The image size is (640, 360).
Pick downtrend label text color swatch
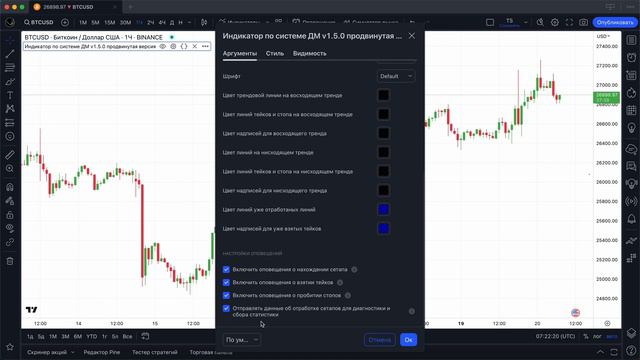(383, 190)
